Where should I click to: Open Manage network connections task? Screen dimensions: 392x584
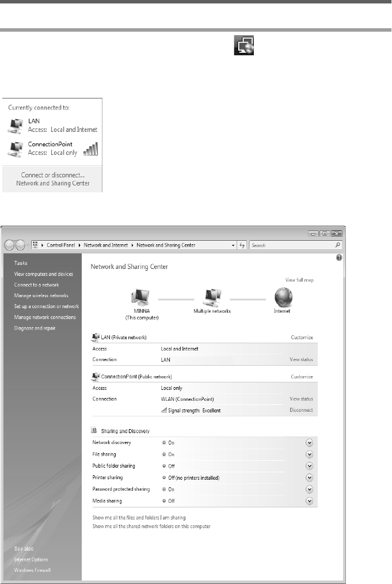[x=45, y=317]
